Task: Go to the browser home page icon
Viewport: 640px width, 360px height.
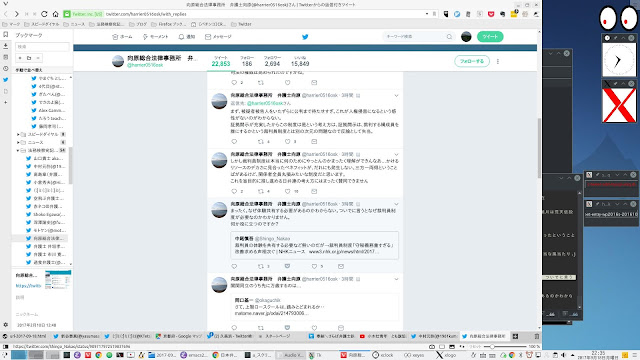Action: [56, 14]
